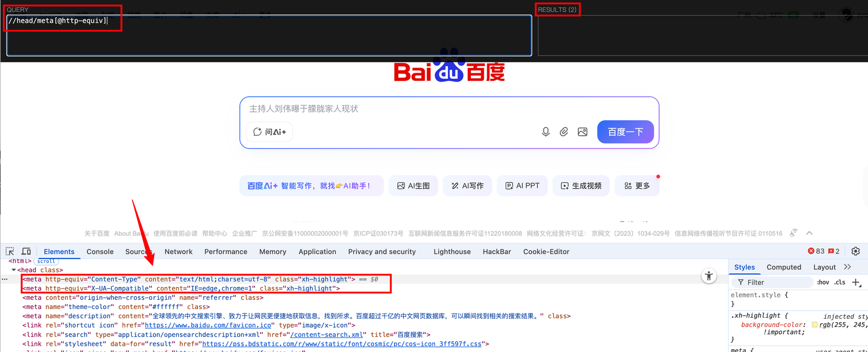The image size is (868, 352).
Task: Focus the Styles Filter field
Action: pos(773,282)
